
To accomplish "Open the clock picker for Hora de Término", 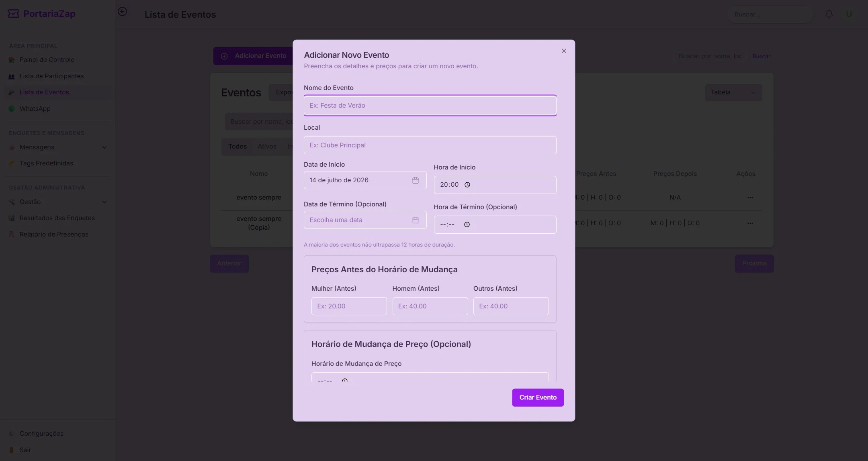I will point(467,224).
